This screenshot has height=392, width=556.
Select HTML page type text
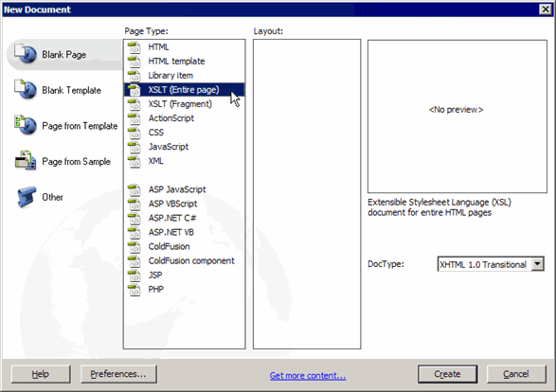coord(158,47)
